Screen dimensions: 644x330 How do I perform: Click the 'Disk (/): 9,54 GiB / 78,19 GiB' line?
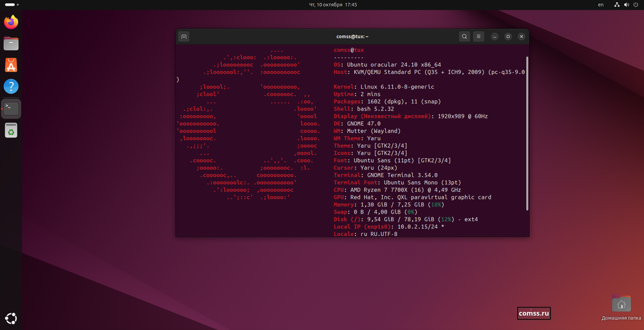click(x=406, y=219)
